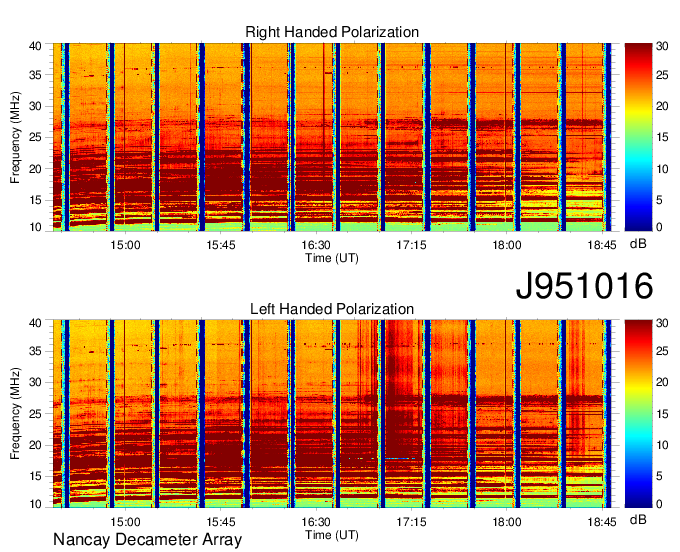
Task: Click the 'Left Handed Polarization' title
Action: point(332,309)
